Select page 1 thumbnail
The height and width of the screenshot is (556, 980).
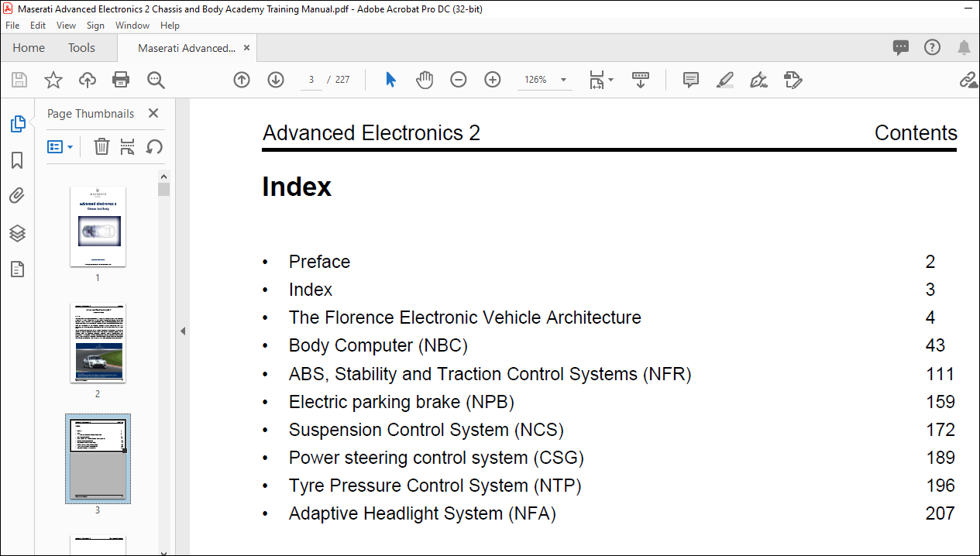pos(98,226)
